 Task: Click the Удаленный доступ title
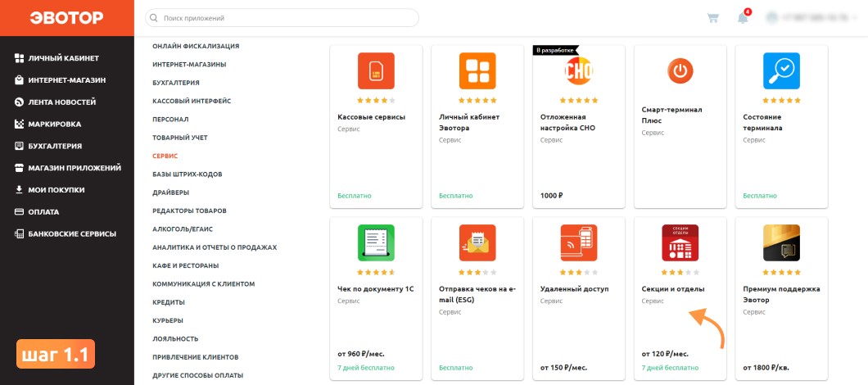tap(574, 288)
